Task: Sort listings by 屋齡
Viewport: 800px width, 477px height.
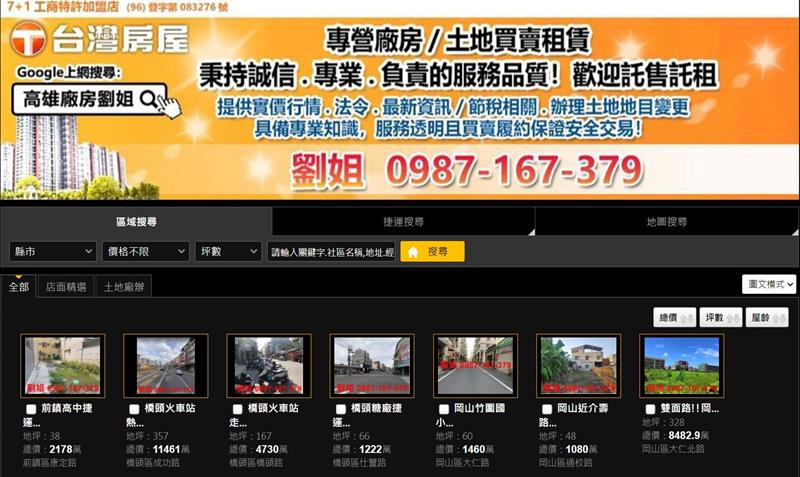Action: 766,318
